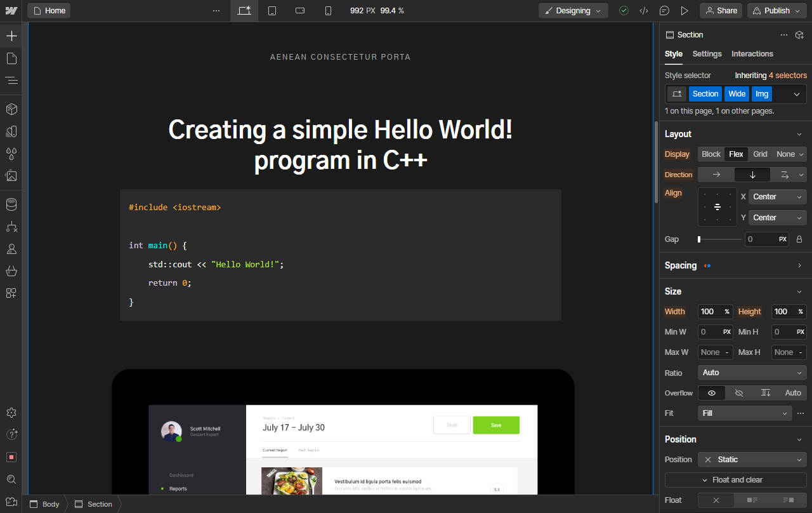Switch to the Interactions tab
The width and height of the screenshot is (812, 513).
click(x=752, y=54)
